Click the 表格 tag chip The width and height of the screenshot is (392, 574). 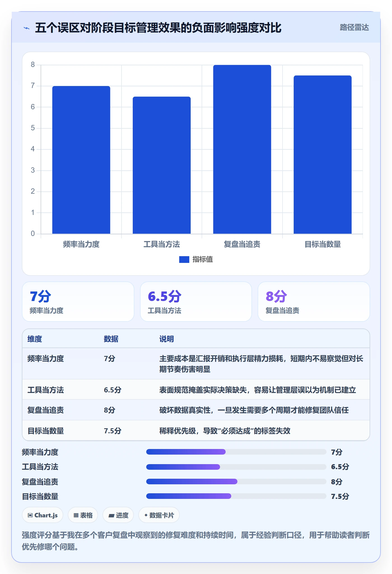click(83, 515)
